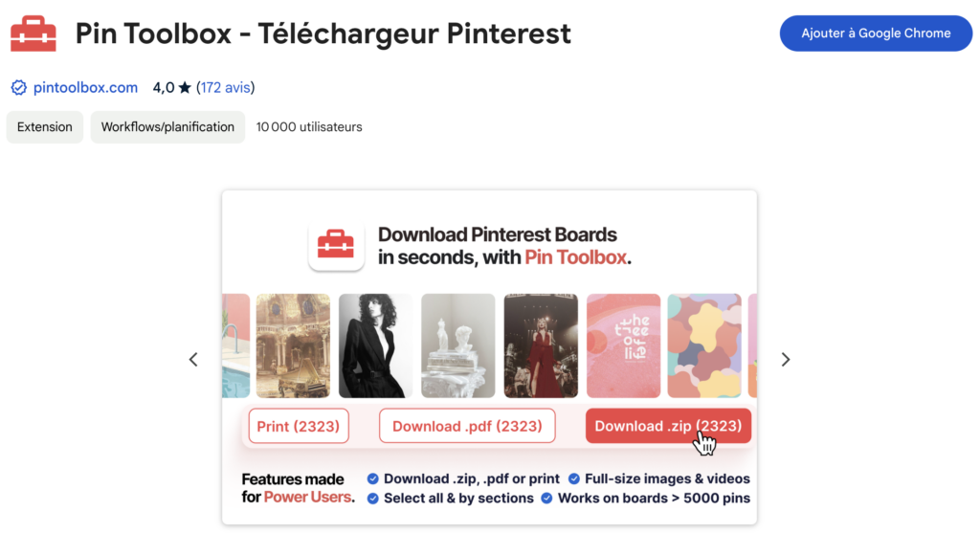Viewport: 980px width, 534px height.
Task: Click the colorful abstract blobs thumbnail
Action: (x=703, y=345)
